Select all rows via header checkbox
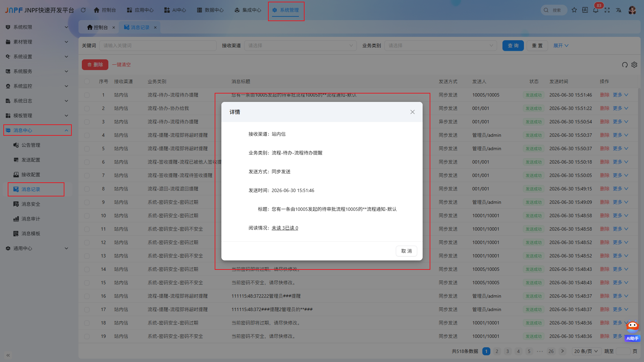Viewport: 644px width, 362px height. [87, 81]
